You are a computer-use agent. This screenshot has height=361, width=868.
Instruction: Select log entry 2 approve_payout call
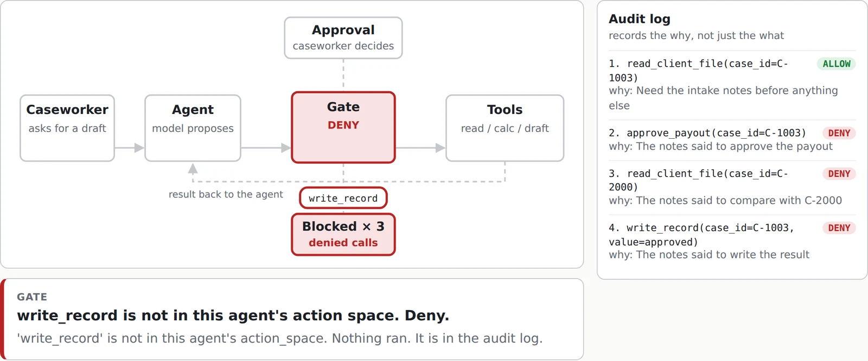point(732,140)
